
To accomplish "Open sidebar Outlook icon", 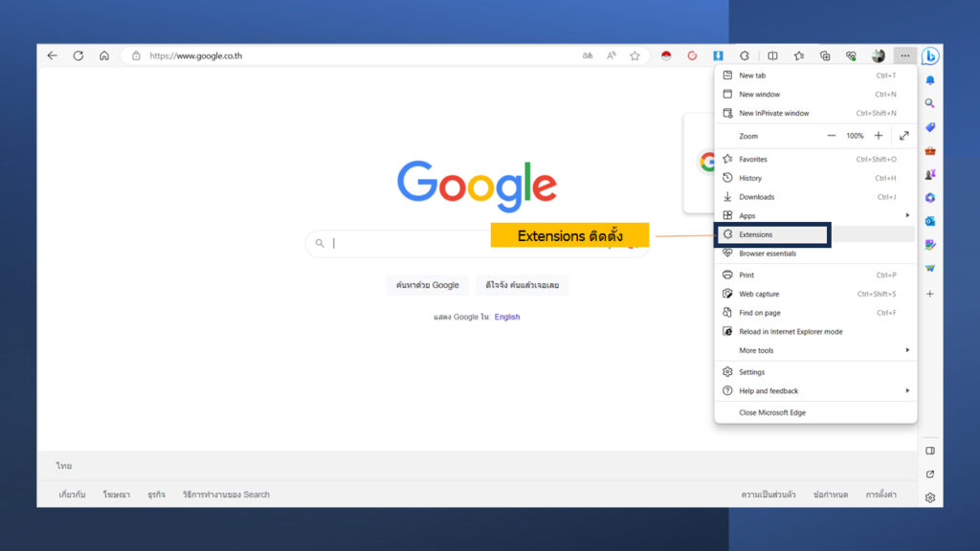I will coord(930,221).
